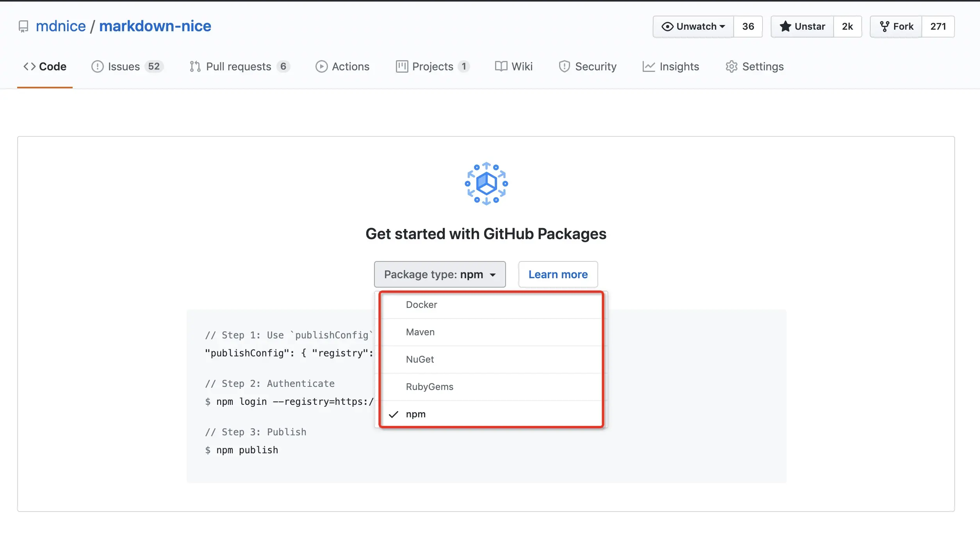This screenshot has height=533, width=980.
Task: Switch to the Pull requests tab
Action: (238, 67)
